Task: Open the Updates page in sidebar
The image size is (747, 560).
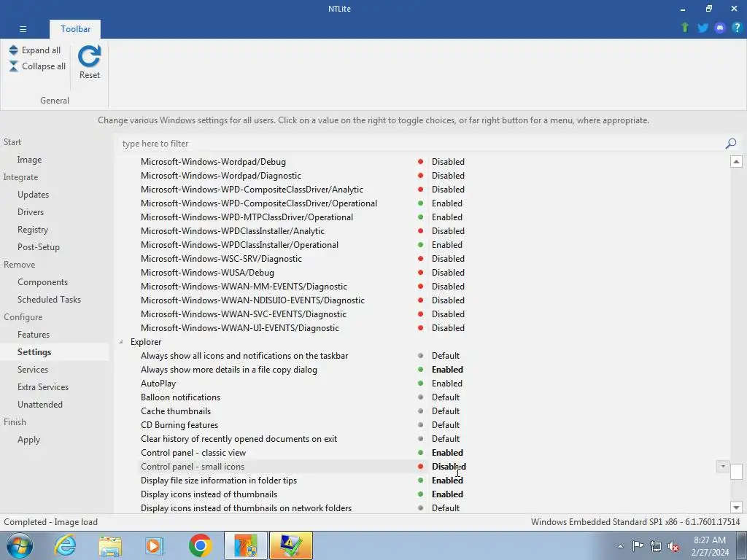Action: 33,194
